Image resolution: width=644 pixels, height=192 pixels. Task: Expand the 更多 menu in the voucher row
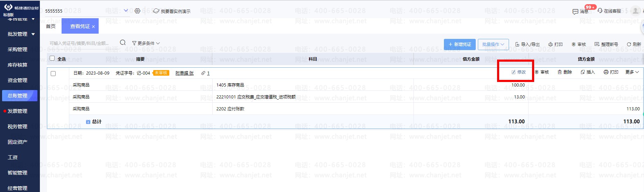coord(632,72)
